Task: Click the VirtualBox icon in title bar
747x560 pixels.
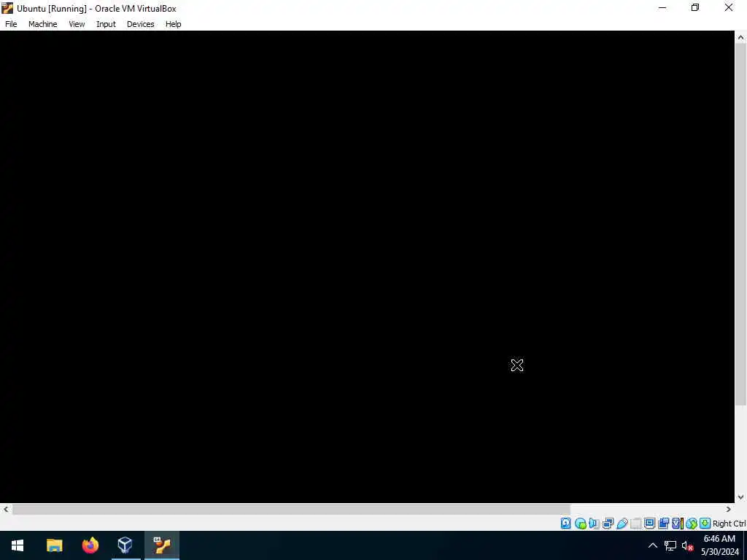Action: coord(7,8)
